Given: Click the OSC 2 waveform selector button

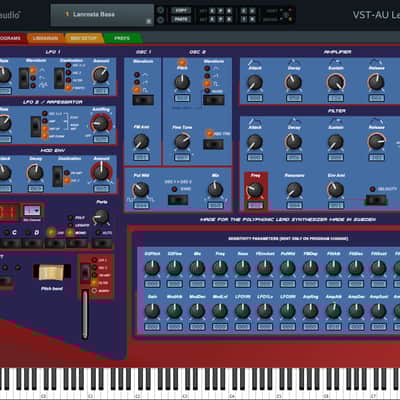Looking at the screenshot, I should [214, 100].
